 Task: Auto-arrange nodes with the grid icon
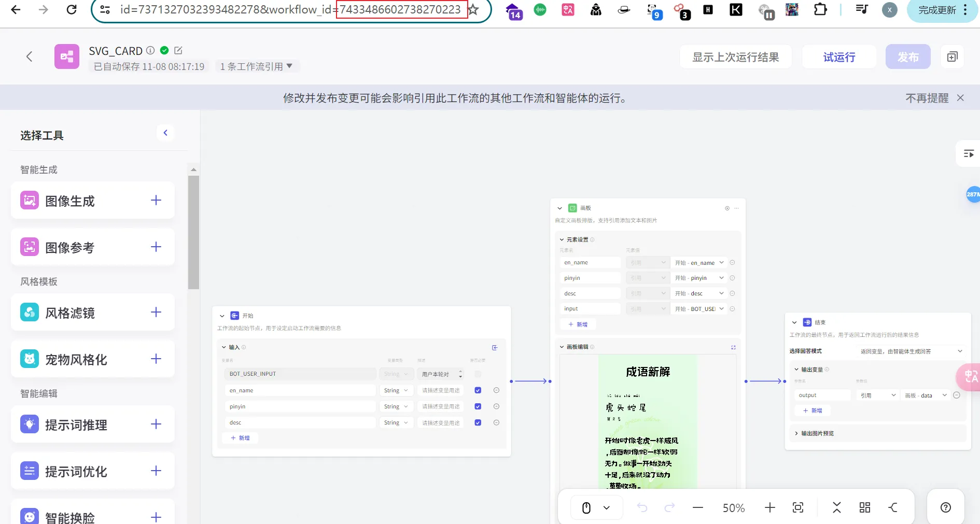point(865,507)
